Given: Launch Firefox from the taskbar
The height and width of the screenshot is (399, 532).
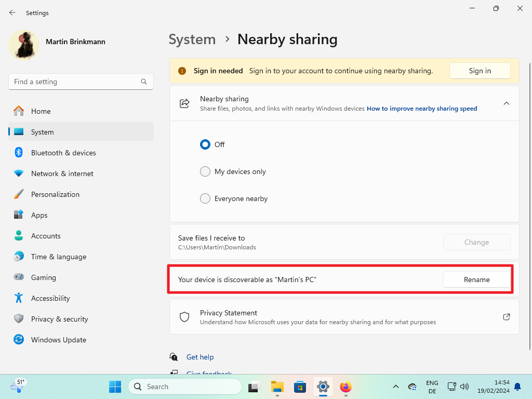Looking at the screenshot, I should [345, 387].
